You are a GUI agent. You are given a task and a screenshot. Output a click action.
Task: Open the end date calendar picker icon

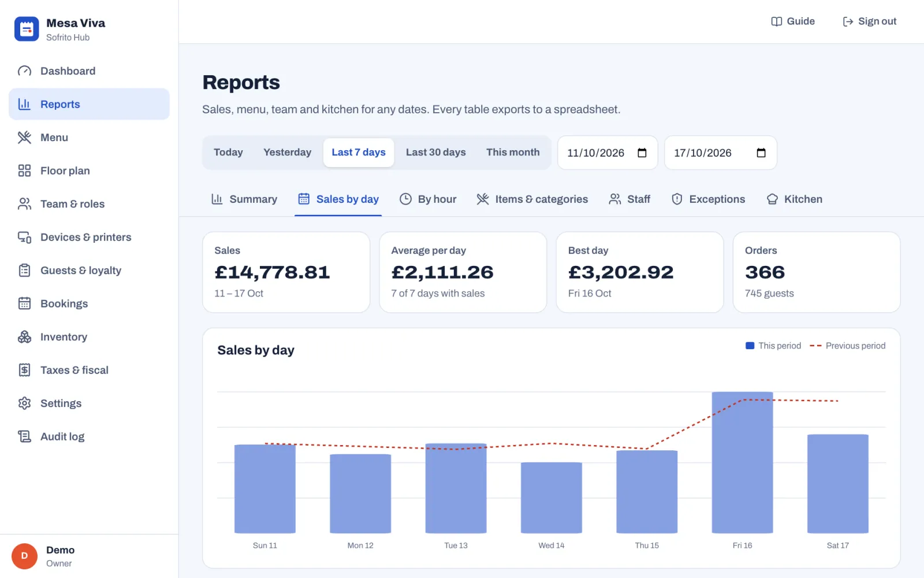[761, 153]
